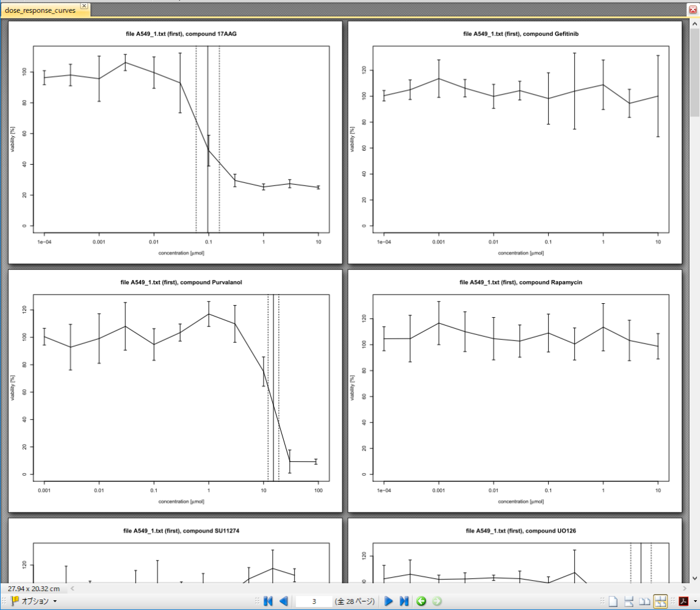Close the document pane with red X

(693, 9)
